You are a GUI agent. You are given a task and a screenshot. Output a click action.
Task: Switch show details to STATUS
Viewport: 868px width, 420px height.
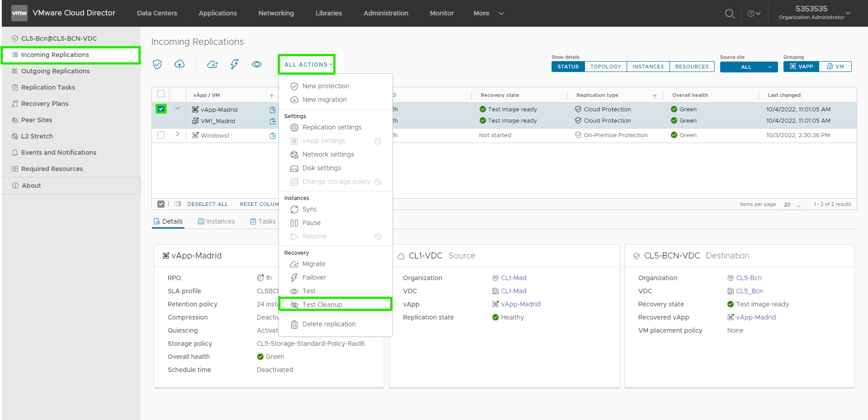568,67
